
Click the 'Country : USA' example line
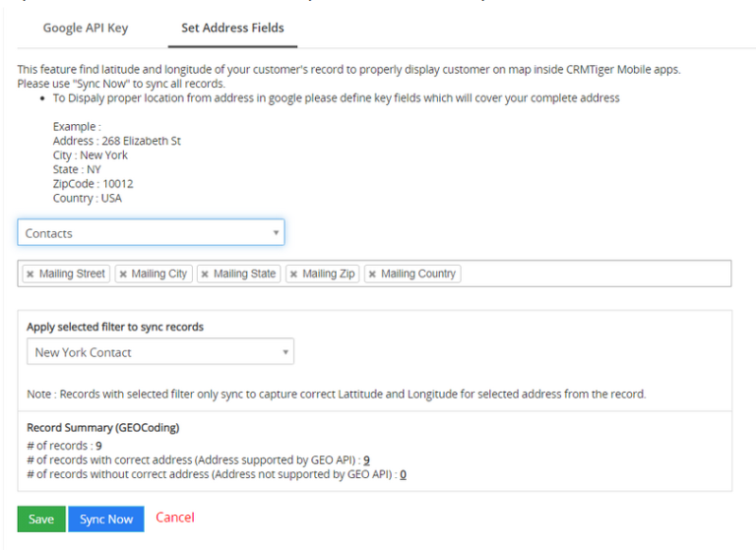[88, 198]
